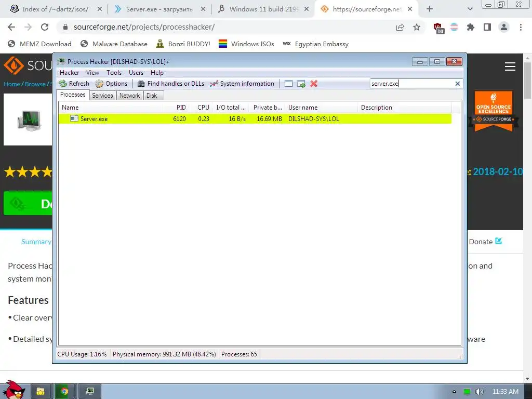
Task: Sort by Description column header
Action: click(405, 108)
